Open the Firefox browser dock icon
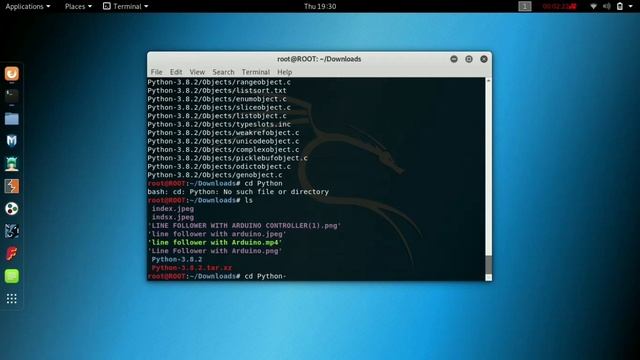 (11, 73)
